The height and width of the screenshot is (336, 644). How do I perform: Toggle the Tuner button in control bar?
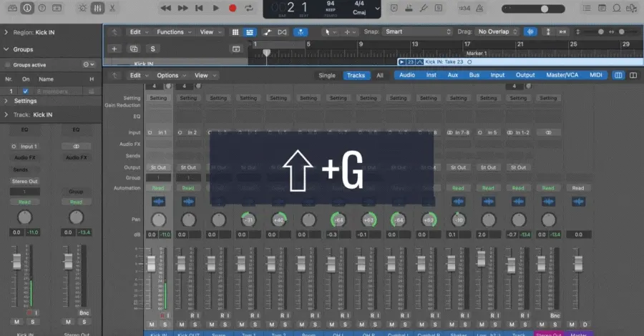(424, 8)
